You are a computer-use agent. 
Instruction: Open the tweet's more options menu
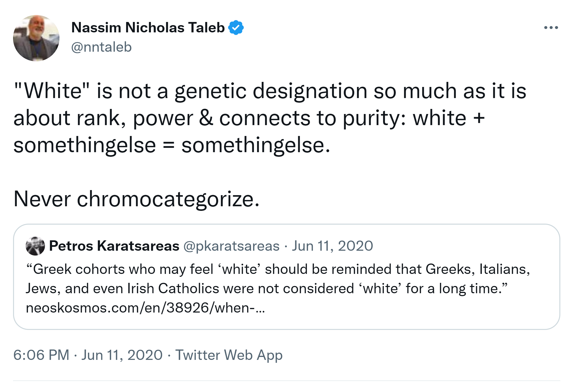(x=551, y=28)
